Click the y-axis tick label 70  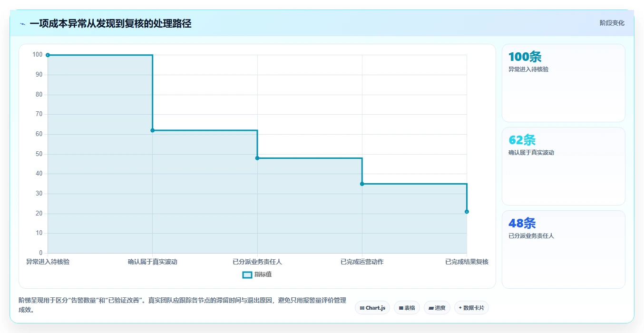click(39, 114)
